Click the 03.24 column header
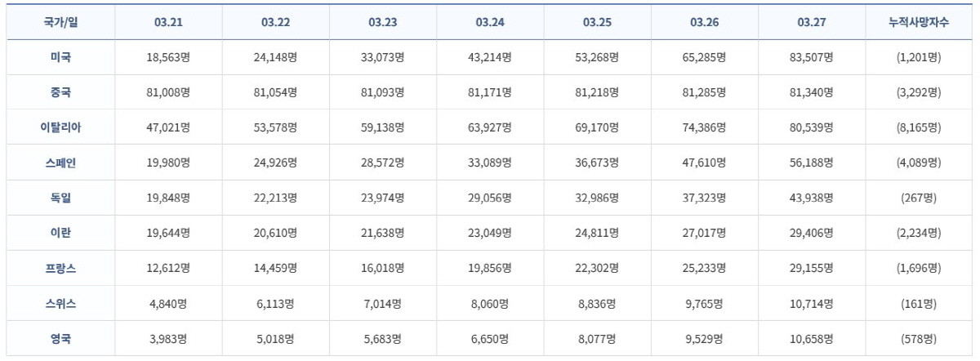This screenshot has width=980, height=361. point(490,21)
